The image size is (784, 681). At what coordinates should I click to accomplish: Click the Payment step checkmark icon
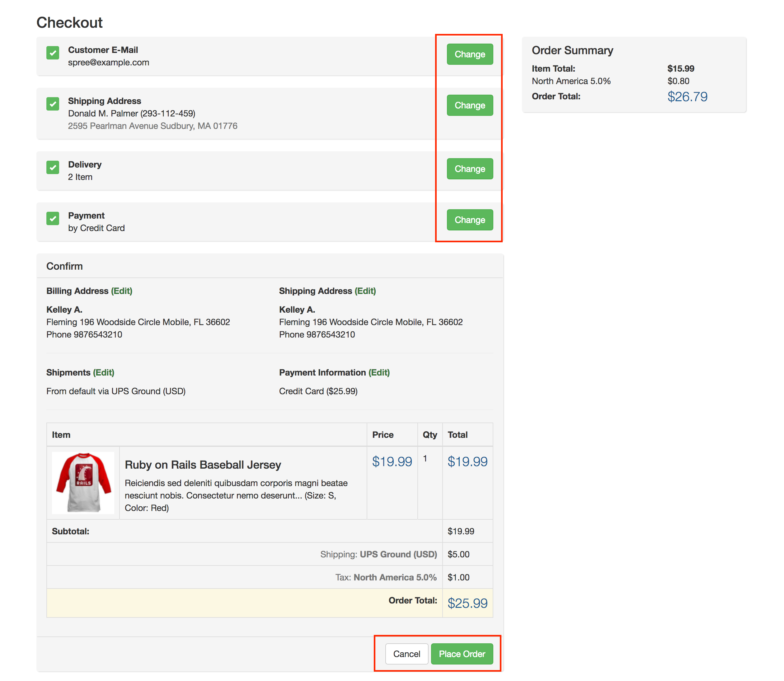53,219
